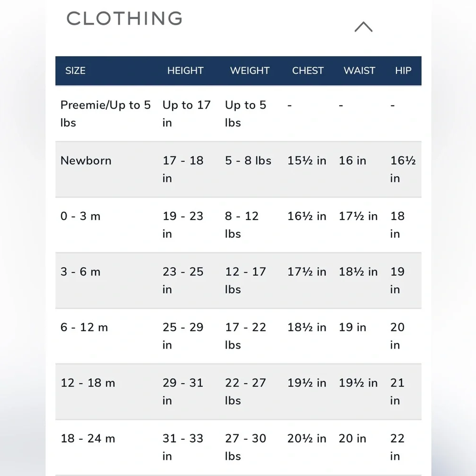Click the 12 - 18 m size label
The width and height of the screenshot is (476, 476).
88,383
